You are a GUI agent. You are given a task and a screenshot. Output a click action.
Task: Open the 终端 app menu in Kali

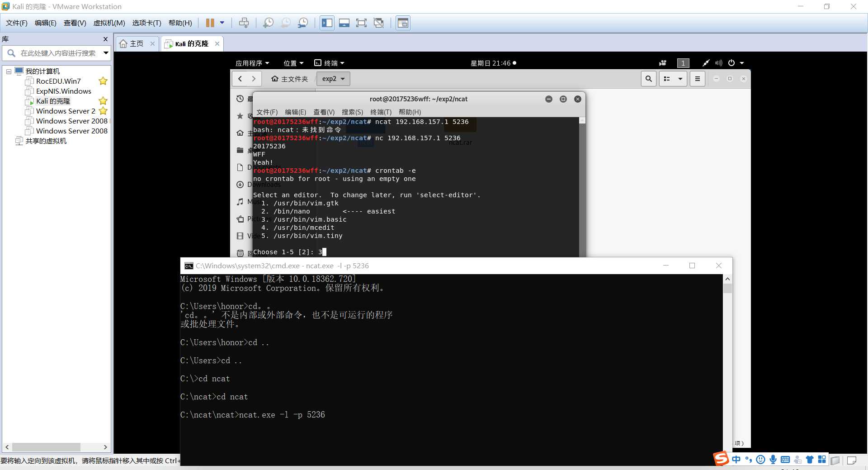pyautogui.click(x=329, y=63)
